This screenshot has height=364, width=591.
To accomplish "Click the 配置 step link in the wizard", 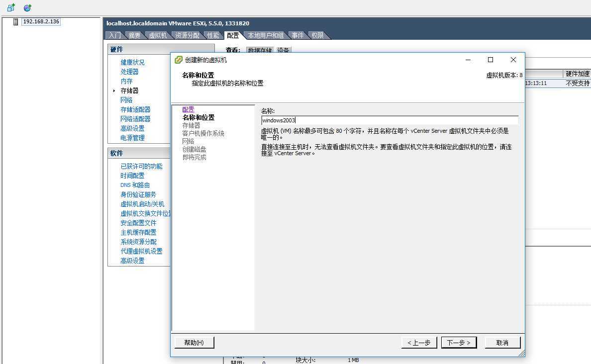I will pyautogui.click(x=188, y=109).
